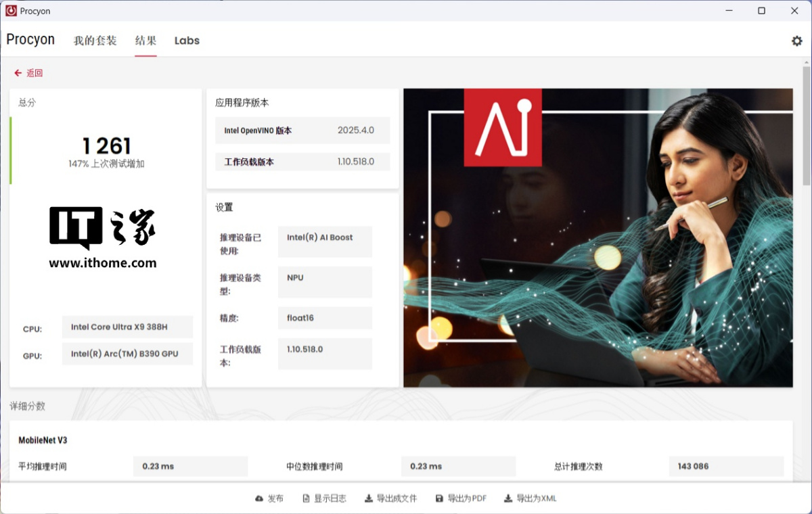Select the 结果 tab
The width and height of the screenshot is (812, 514).
pyautogui.click(x=145, y=41)
